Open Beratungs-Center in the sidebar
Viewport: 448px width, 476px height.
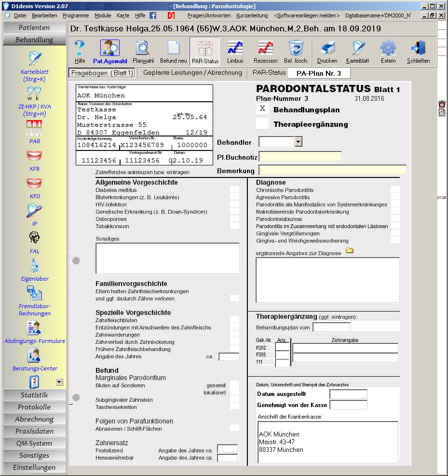point(35,360)
